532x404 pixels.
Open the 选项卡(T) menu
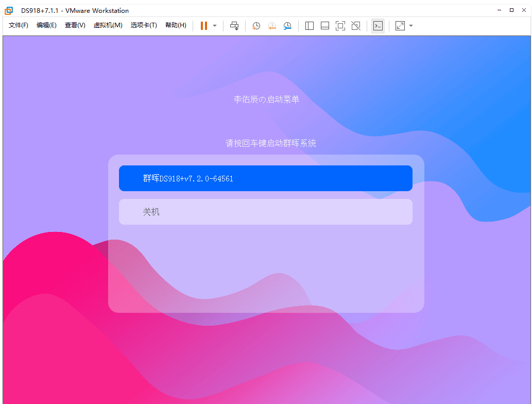tap(144, 25)
